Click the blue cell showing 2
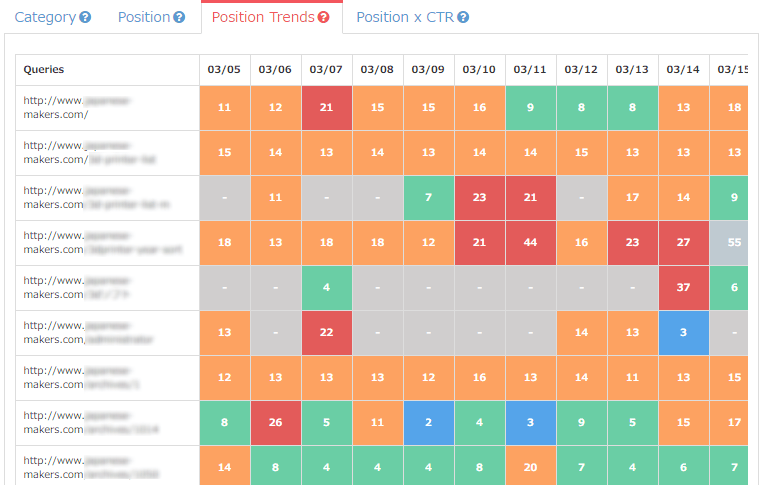Viewport: 762px width, 485px height. (x=428, y=423)
